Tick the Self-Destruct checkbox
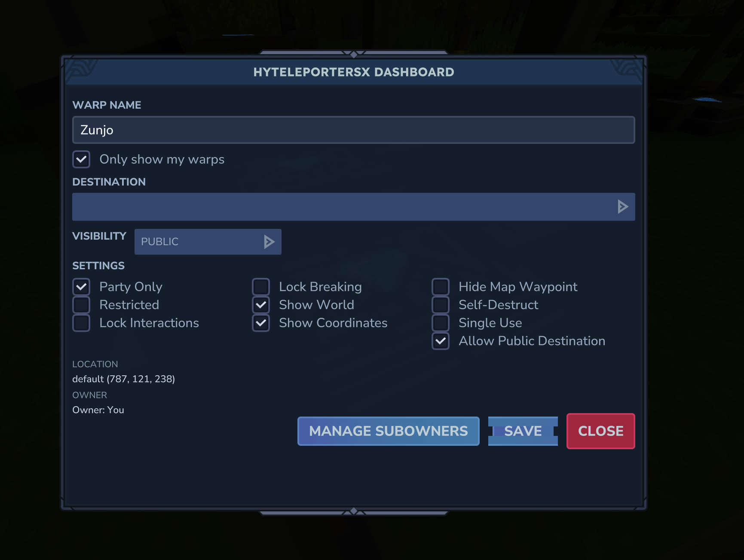744x560 pixels. pos(441,305)
